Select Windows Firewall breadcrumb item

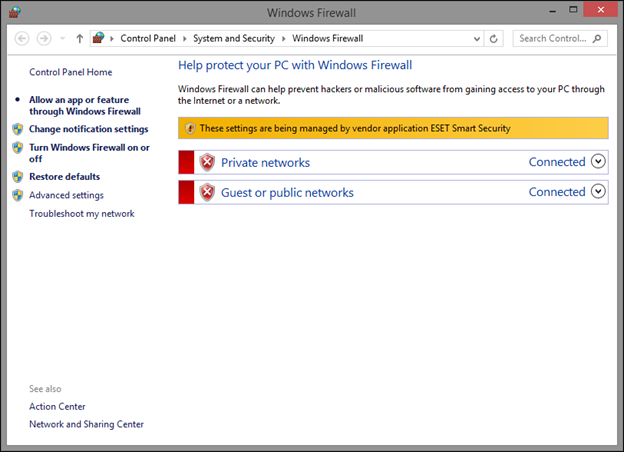328,39
